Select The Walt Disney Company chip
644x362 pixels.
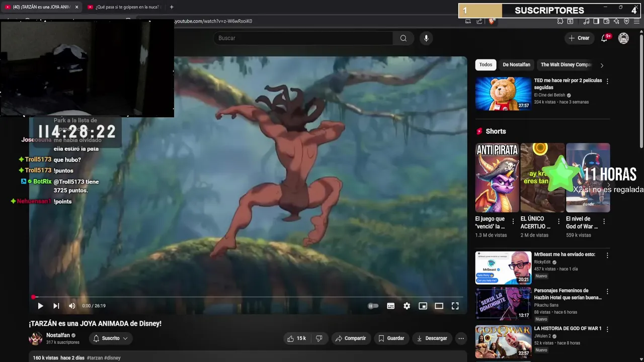[566, 64]
